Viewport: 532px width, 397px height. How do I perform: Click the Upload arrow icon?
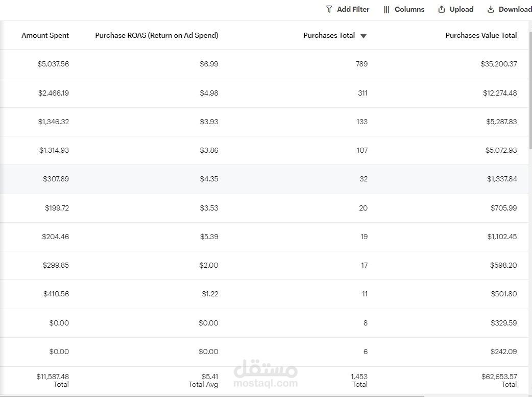click(442, 9)
